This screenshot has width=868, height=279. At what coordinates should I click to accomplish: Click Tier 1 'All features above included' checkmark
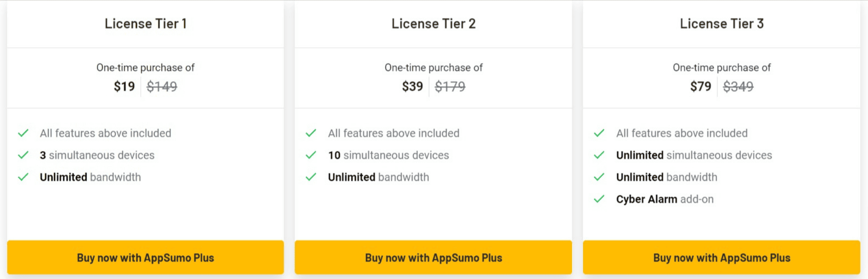(23, 133)
